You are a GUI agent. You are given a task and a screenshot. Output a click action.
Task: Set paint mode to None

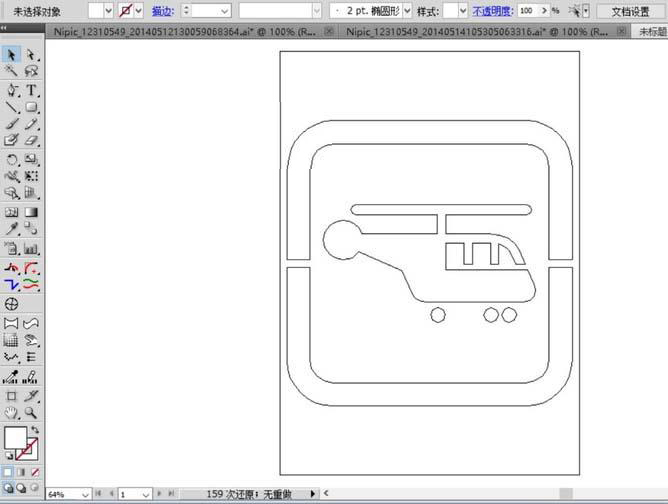(x=35, y=472)
